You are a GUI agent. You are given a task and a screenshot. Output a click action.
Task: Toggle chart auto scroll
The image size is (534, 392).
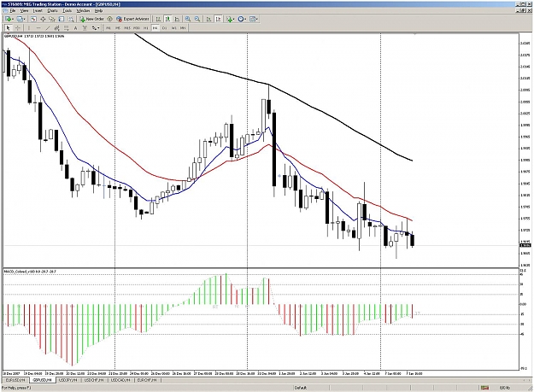tap(208, 19)
